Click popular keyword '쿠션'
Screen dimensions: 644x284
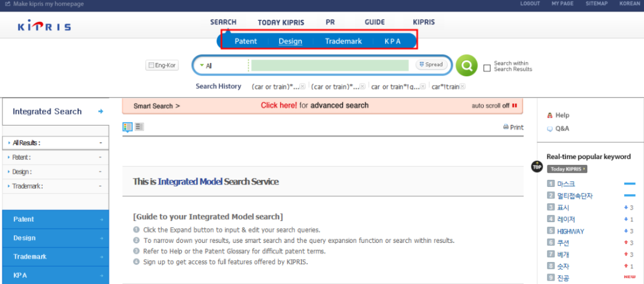563,242
